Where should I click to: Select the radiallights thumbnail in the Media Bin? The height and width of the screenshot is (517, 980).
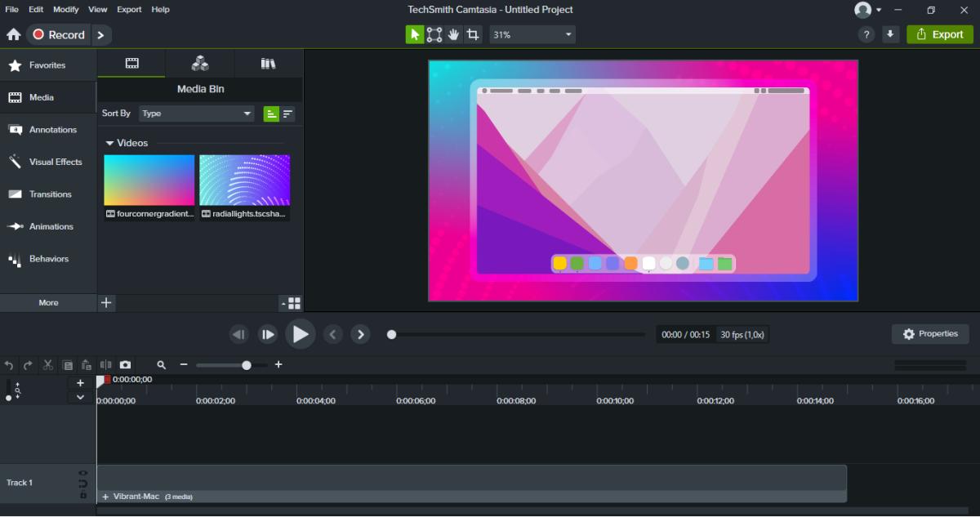click(244, 179)
